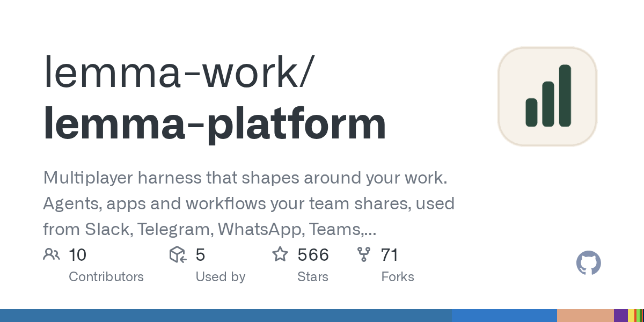This screenshot has height=322, width=644.
Task: Click the 71 forks number
Action: pos(390,255)
